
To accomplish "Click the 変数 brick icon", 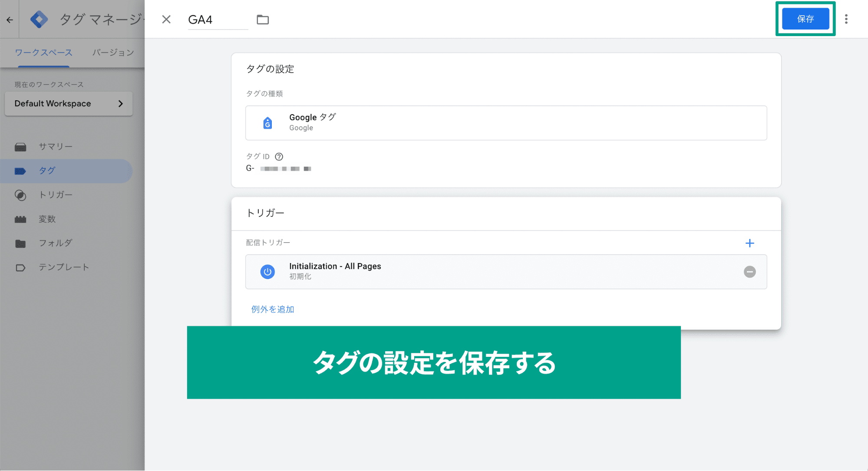I will coord(20,220).
